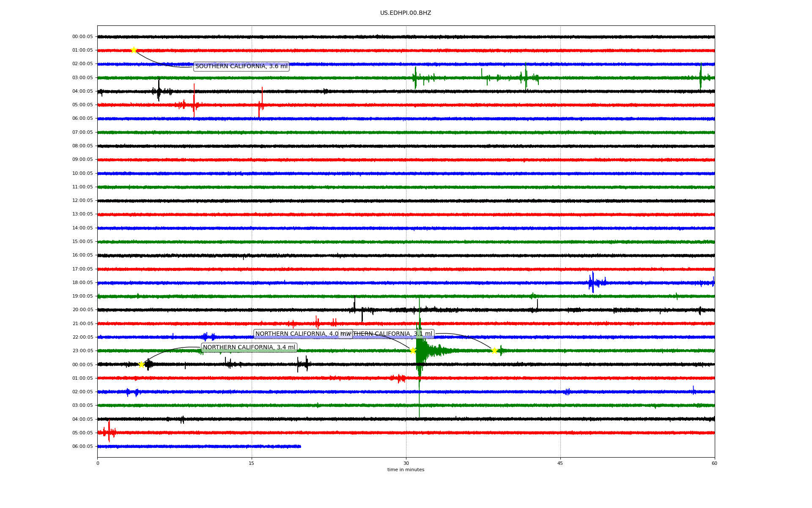Click the 60 tick on the time axis
This screenshot has width=812, height=508.
click(x=714, y=463)
